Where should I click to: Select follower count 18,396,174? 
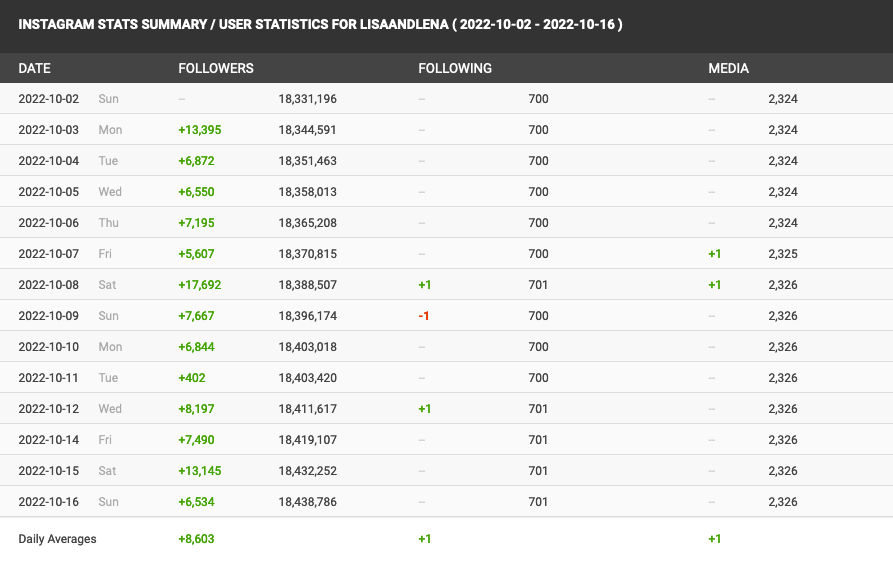coord(308,316)
